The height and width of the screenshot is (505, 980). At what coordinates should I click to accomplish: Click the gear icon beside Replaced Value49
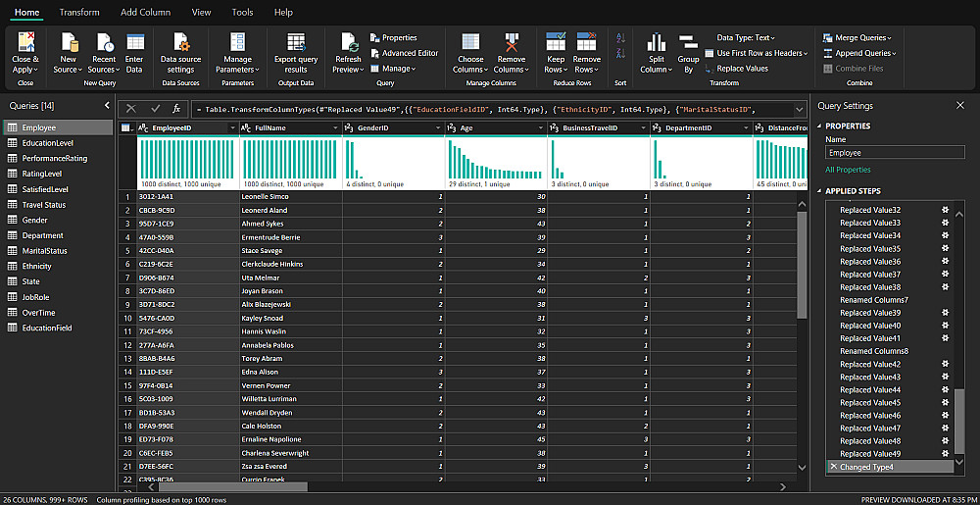click(x=945, y=453)
